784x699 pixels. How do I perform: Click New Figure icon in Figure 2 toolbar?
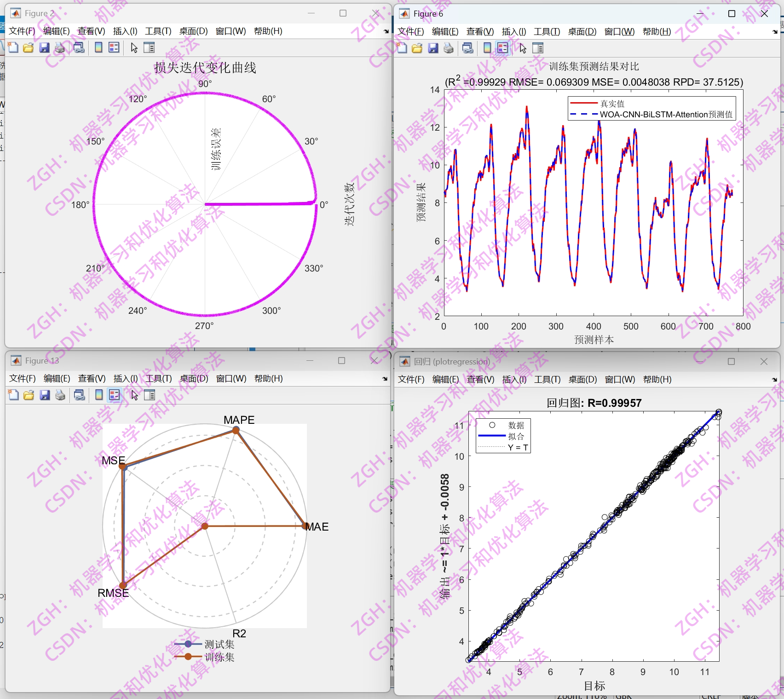point(13,47)
